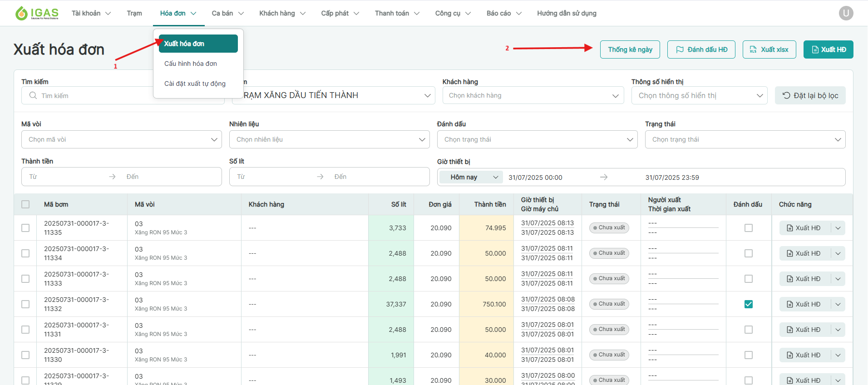This screenshot has height=385, width=868.
Task: Choose Cài đặt xuất tự động option
Action: [x=195, y=84]
